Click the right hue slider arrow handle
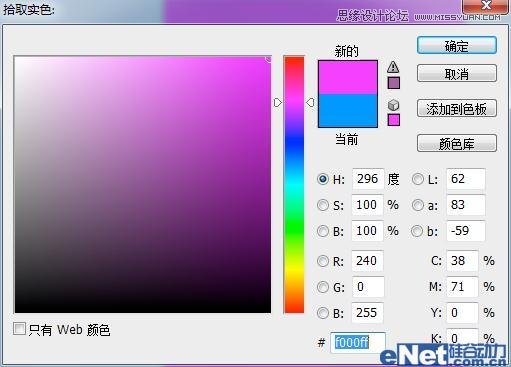Screen dimensions: 511x367 [x=310, y=102]
